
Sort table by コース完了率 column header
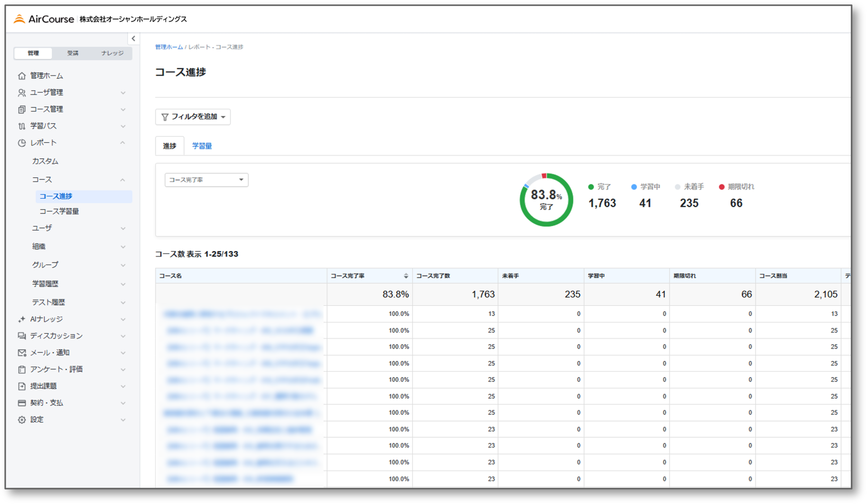click(x=405, y=276)
